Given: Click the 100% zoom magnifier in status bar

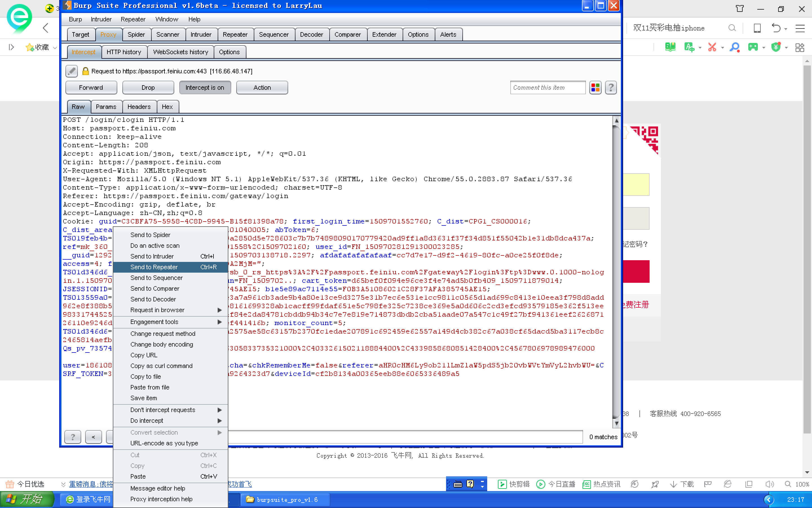Looking at the screenshot, I should pyautogui.click(x=788, y=484).
